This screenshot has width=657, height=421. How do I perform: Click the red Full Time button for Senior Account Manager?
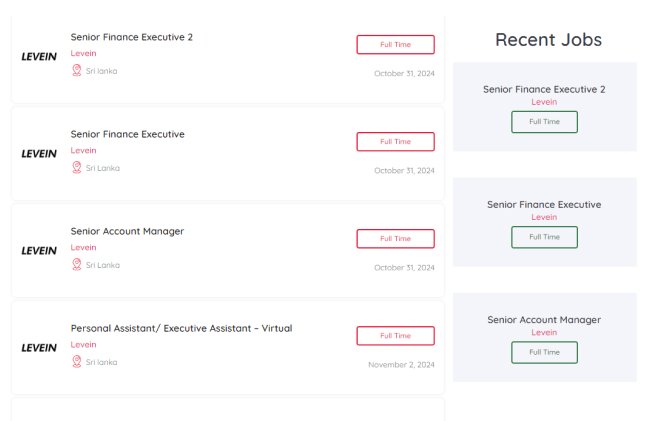click(395, 239)
